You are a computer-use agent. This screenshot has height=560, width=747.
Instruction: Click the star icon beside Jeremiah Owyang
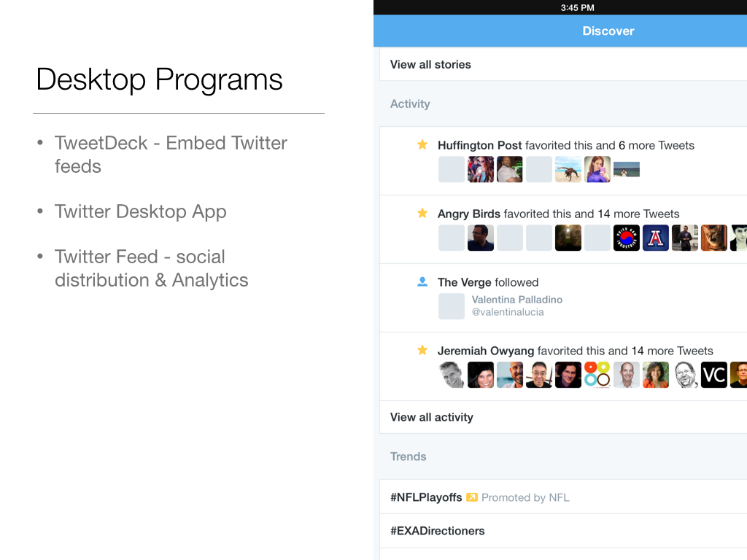[422, 351]
